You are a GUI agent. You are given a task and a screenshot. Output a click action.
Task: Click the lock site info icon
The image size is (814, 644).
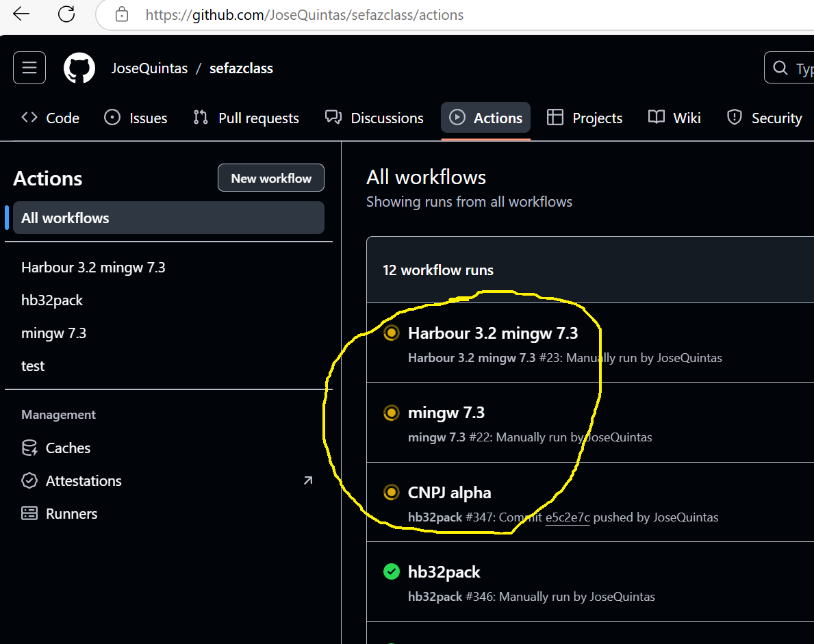122,14
